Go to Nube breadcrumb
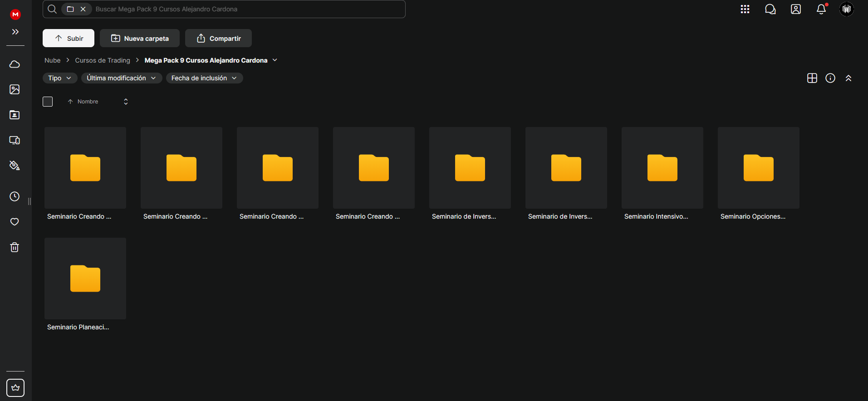868x401 pixels. [x=53, y=60]
